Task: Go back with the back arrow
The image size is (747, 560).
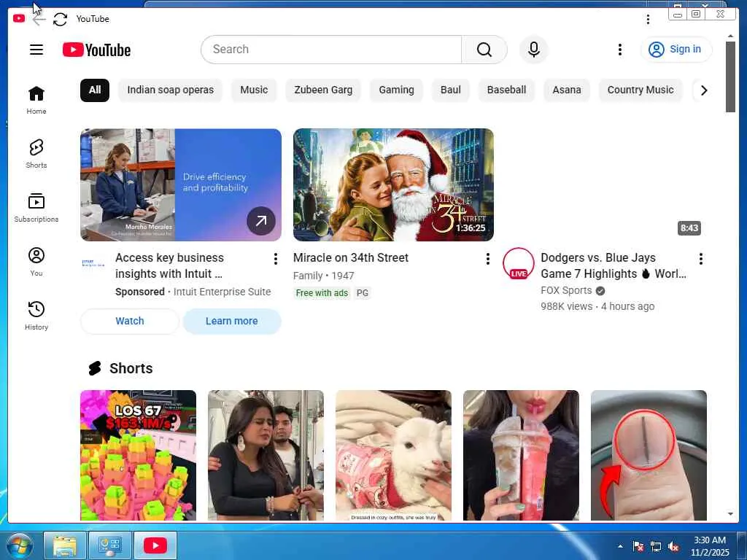Action: click(x=39, y=19)
